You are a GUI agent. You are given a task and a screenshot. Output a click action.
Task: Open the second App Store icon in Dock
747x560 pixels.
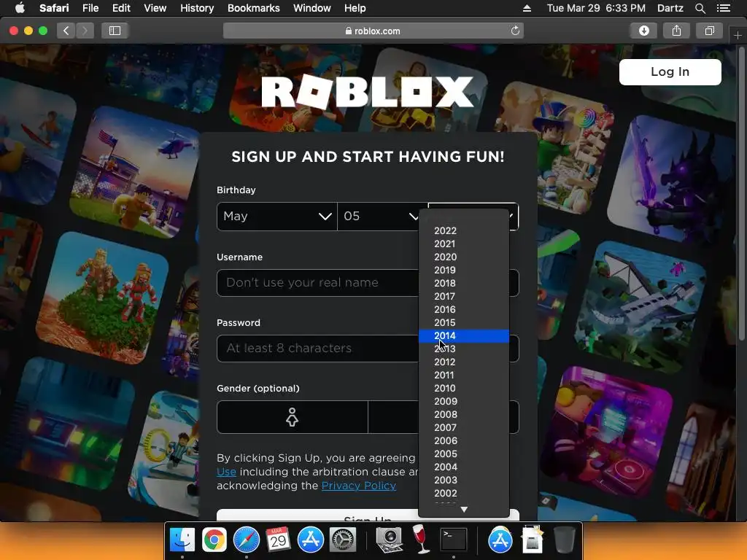(500, 540)
